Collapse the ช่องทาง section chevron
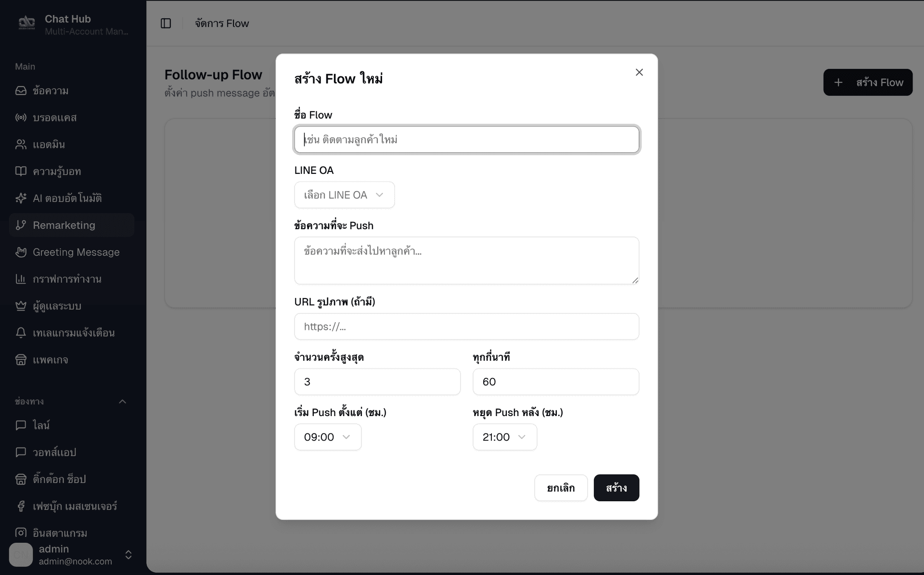This screenshot has width=924, height=575. pos(122,402)
